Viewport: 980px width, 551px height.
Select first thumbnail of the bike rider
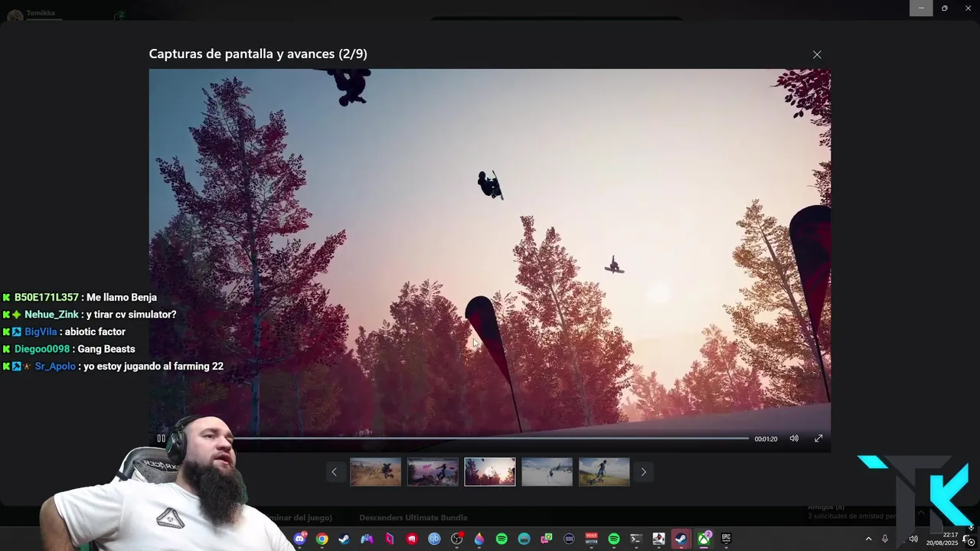[x=375, y=472]
